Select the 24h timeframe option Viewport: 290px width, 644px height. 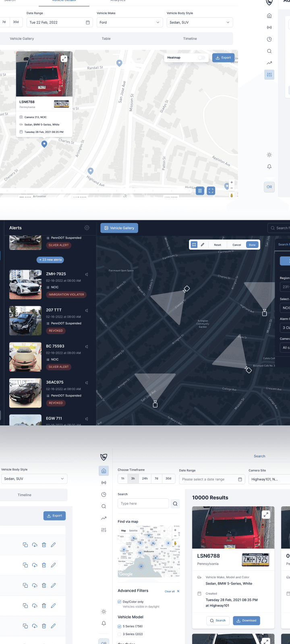point(145,479)
